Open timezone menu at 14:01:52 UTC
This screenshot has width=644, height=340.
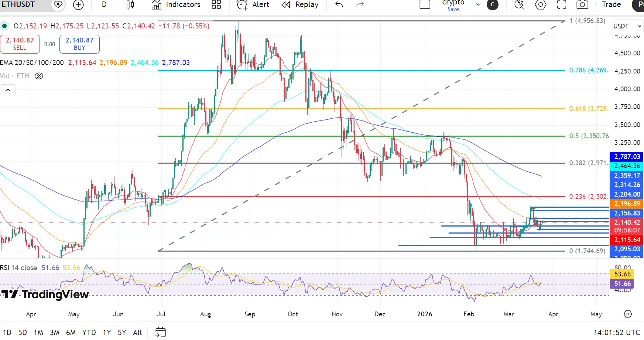617,333
